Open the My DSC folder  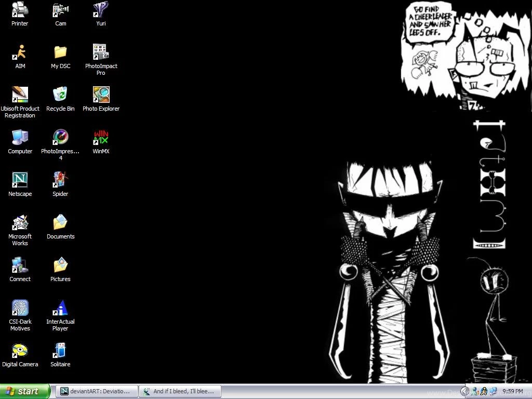60,53
